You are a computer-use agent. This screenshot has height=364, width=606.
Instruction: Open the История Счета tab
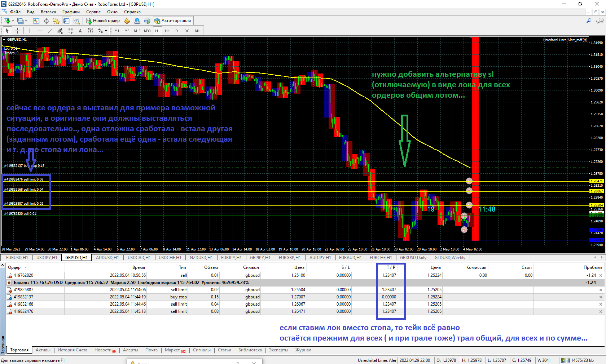(73, 350)
